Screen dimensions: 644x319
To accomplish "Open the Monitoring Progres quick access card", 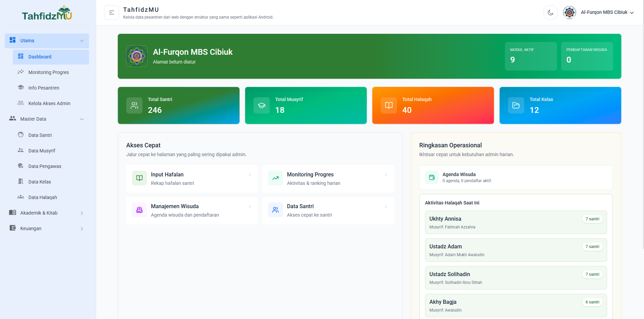I will (328, 179).
